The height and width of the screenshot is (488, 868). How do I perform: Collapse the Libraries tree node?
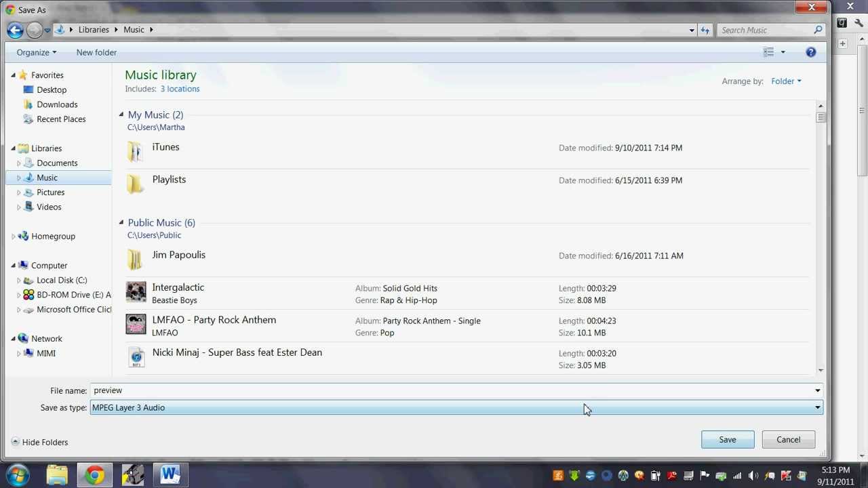pyautogui.click(x=13, y=148)
